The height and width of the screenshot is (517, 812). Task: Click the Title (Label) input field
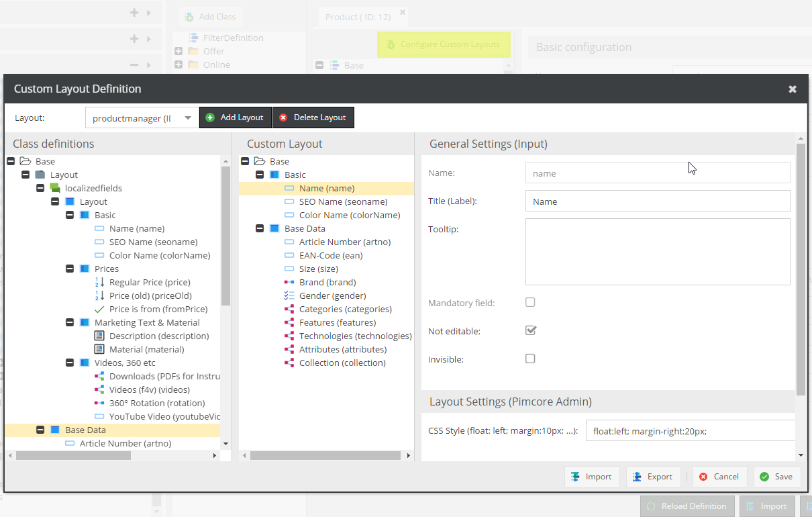(657, 201)
